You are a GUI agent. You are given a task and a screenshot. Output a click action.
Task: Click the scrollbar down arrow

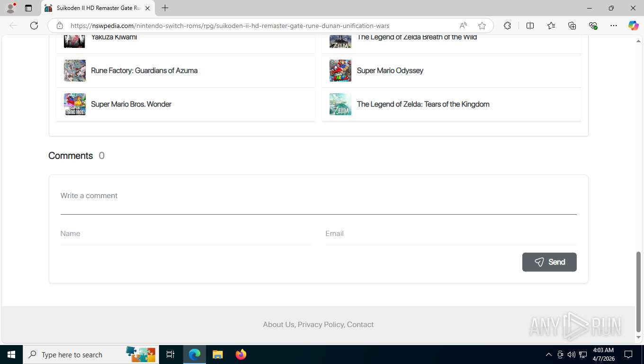pyautogui.click(x=638, y=337)
